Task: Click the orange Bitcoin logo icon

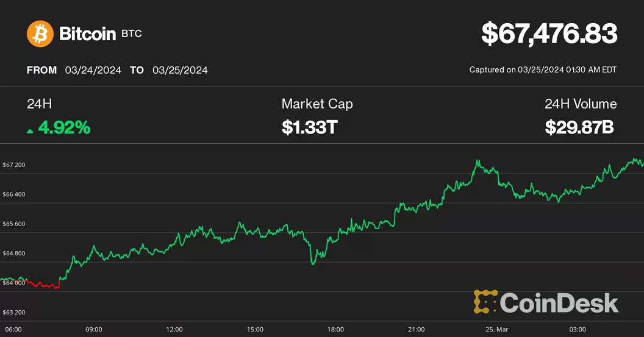Action: [x=40, y=34]
